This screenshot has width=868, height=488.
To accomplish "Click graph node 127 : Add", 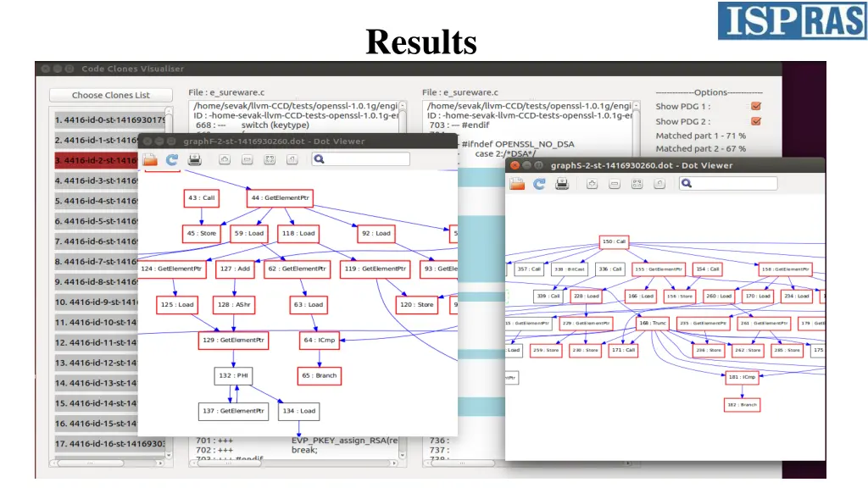I will [x=235, y=269].
